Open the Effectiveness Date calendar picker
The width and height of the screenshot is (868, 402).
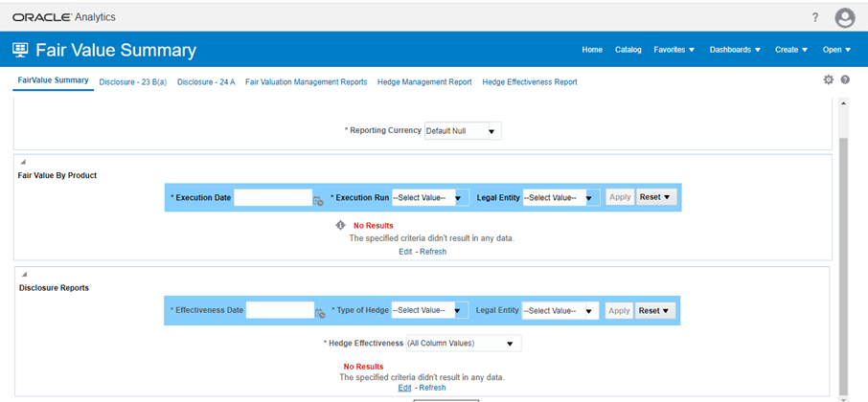320,314
